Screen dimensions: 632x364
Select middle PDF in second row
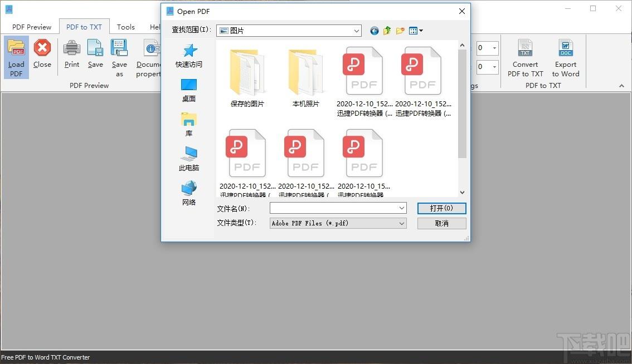coord(305,163)
